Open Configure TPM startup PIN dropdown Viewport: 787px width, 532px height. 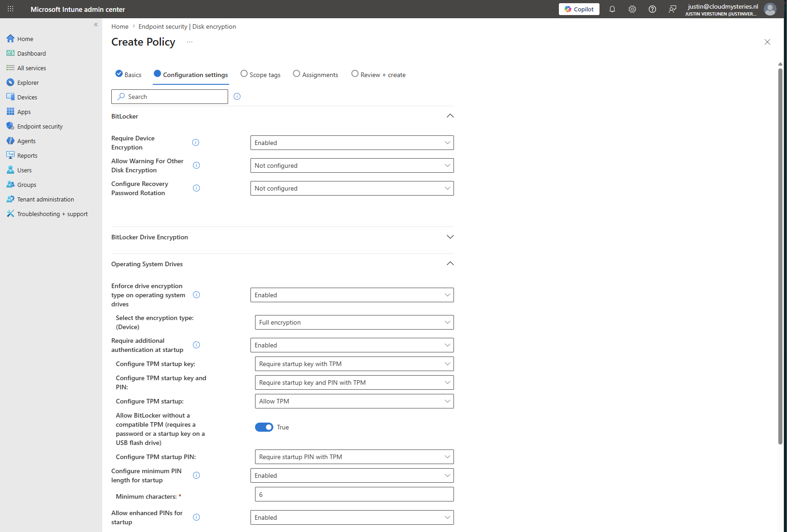point(354,457)
